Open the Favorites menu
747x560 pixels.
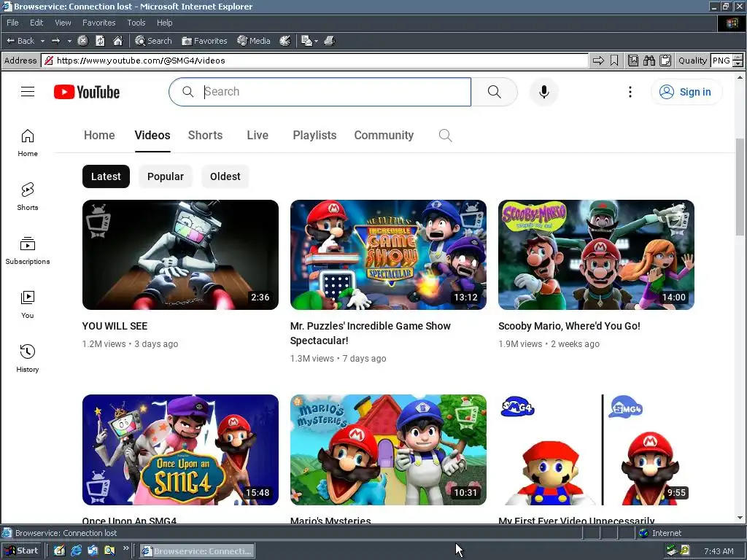click(98, 23)
